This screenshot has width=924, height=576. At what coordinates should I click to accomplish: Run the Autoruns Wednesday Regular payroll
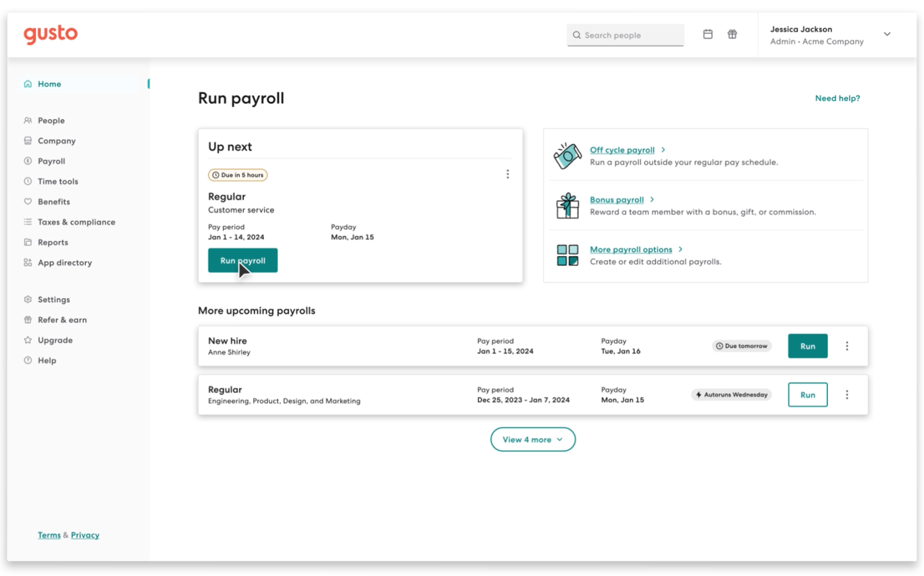pos(807,395)
